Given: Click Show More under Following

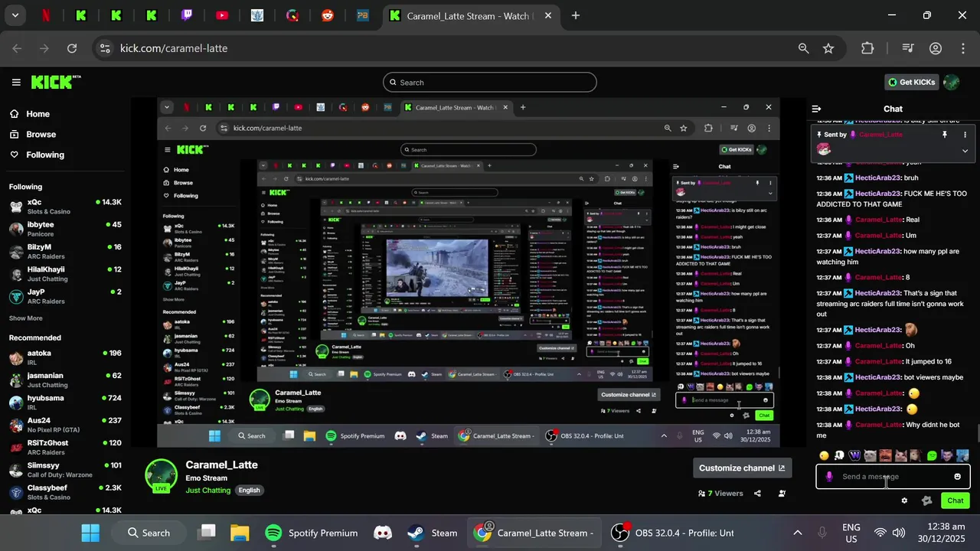Looking at the screenshot, I should (x=26, y=318).
